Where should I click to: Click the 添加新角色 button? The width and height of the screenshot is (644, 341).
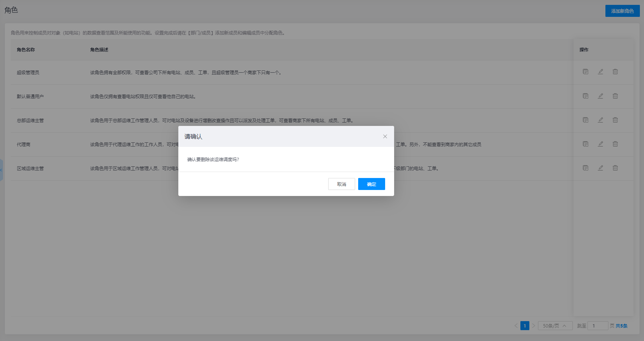(622, 11)
